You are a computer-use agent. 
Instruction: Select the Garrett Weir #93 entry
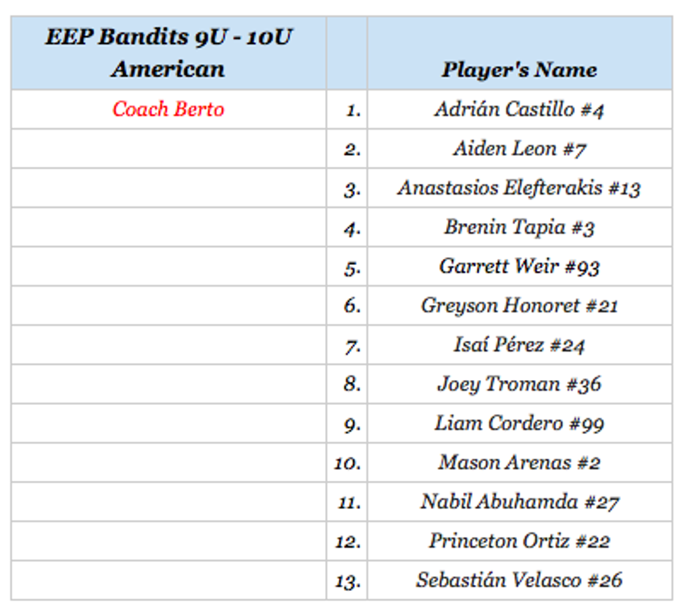[519, 266]
